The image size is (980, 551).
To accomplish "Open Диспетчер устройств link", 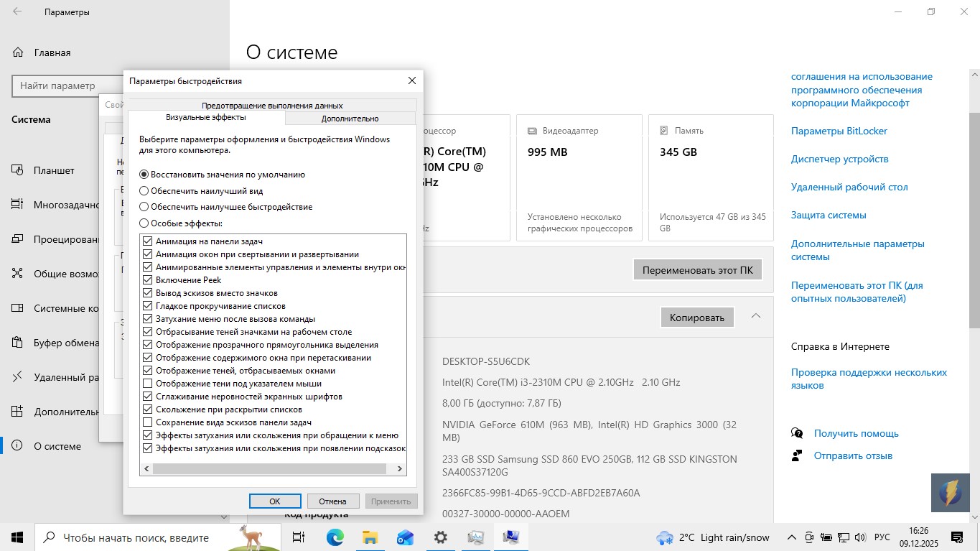I will pos(840,159).
